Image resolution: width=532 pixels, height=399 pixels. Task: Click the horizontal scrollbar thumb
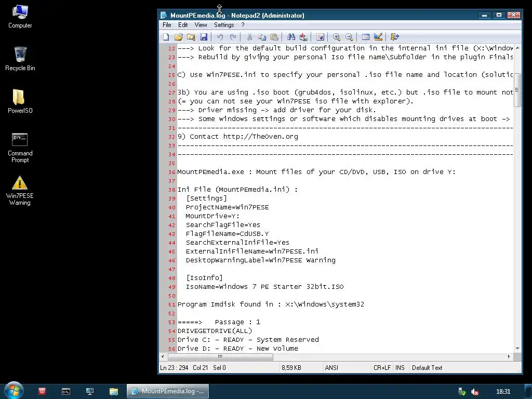point(220,356)
